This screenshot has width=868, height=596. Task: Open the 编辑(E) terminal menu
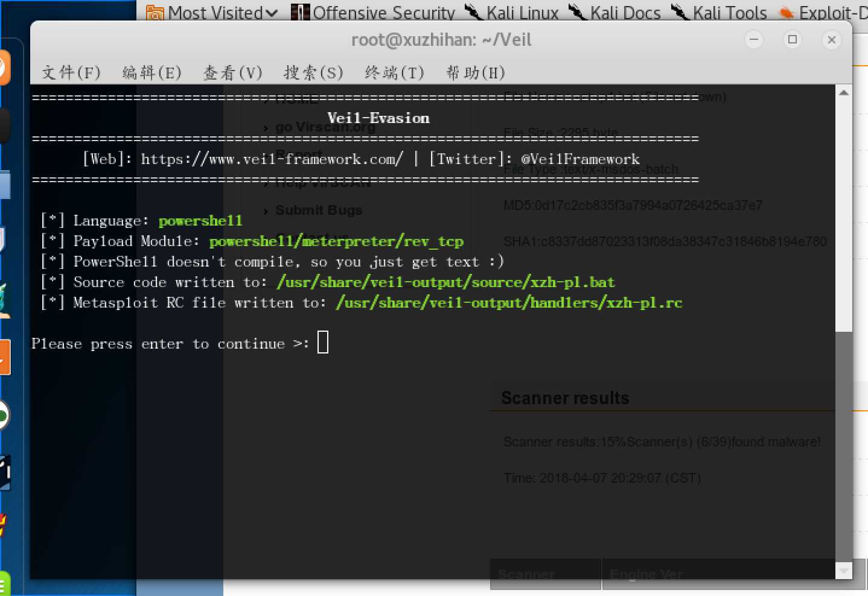pos(152,73)
